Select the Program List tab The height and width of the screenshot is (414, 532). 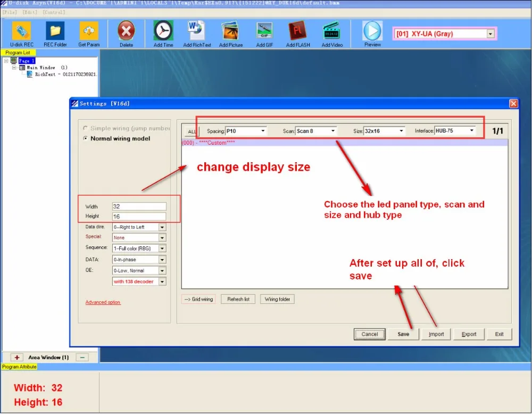(18, 53)
